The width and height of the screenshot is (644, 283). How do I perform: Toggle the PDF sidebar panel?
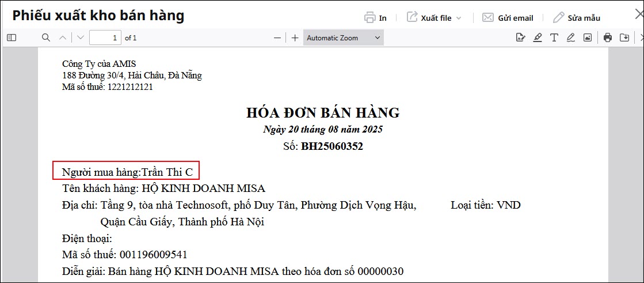pos(12,38)
